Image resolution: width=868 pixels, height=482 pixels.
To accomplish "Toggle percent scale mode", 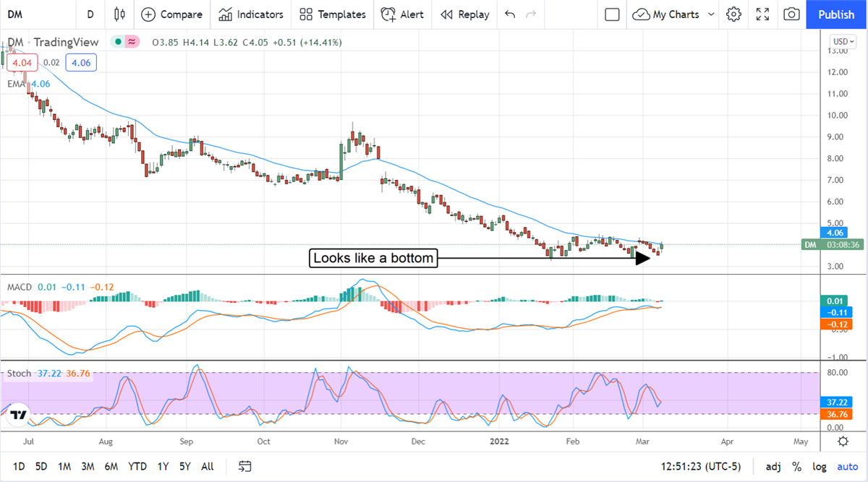I will (796, 466).
